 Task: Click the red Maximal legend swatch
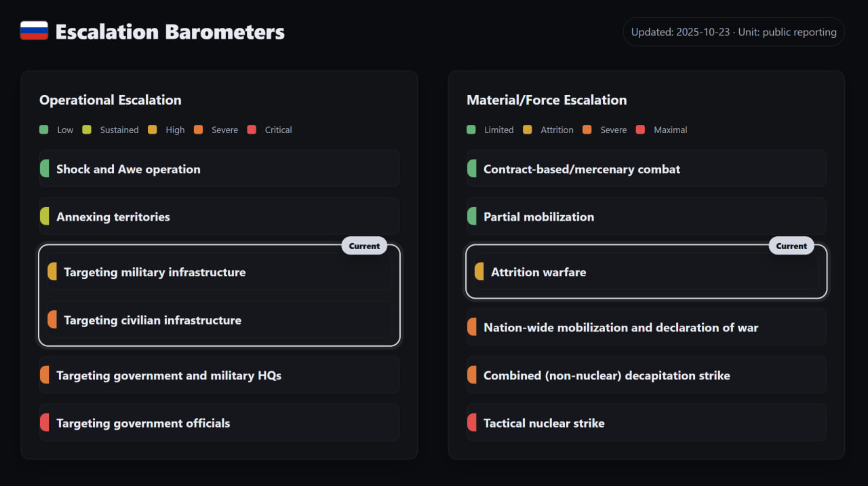(x=641, y=130)
